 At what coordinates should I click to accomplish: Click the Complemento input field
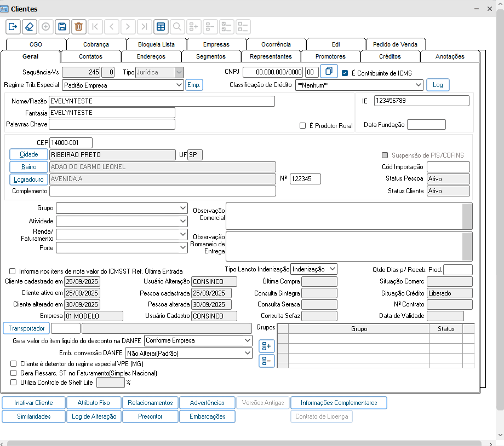point(162,191)
